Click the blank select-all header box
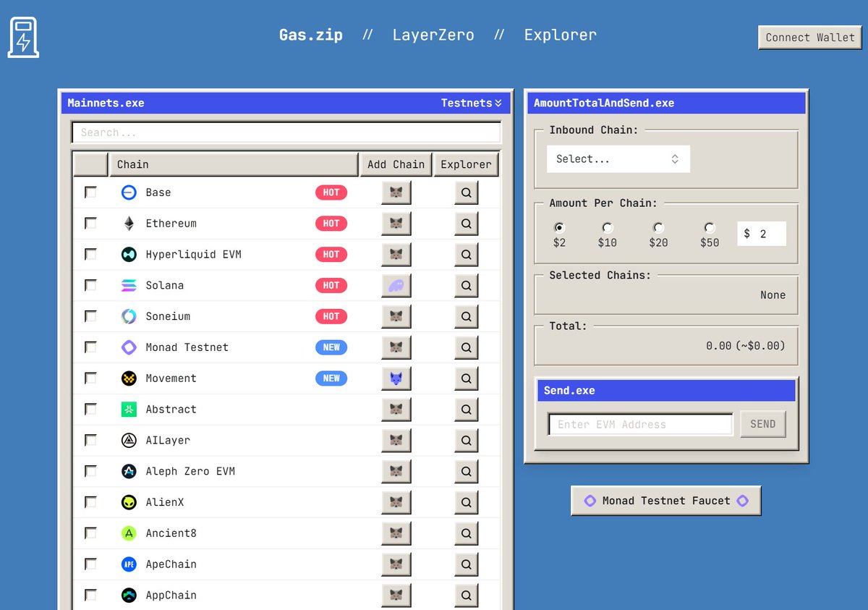 tap(90, 164)
